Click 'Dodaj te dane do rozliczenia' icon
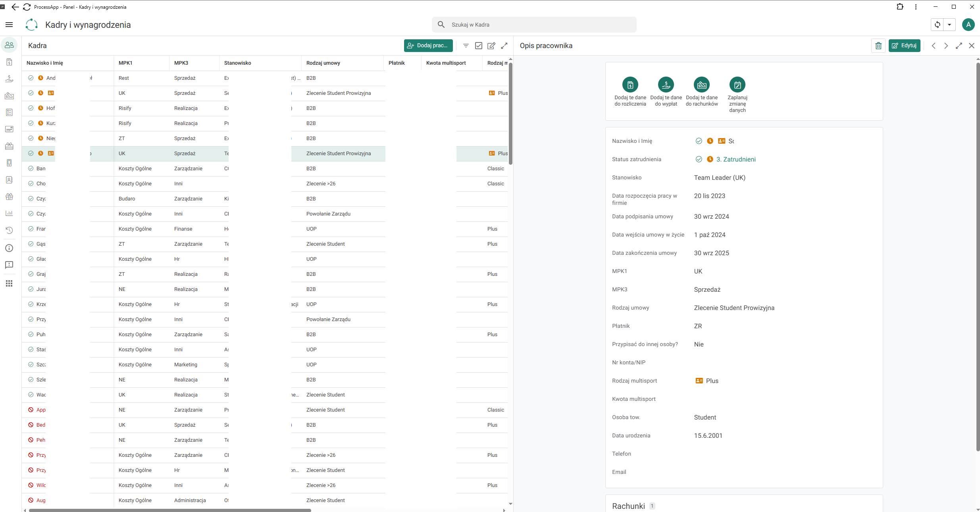The image size is (980, 512). pyautogui.click(x=630, y=85)
